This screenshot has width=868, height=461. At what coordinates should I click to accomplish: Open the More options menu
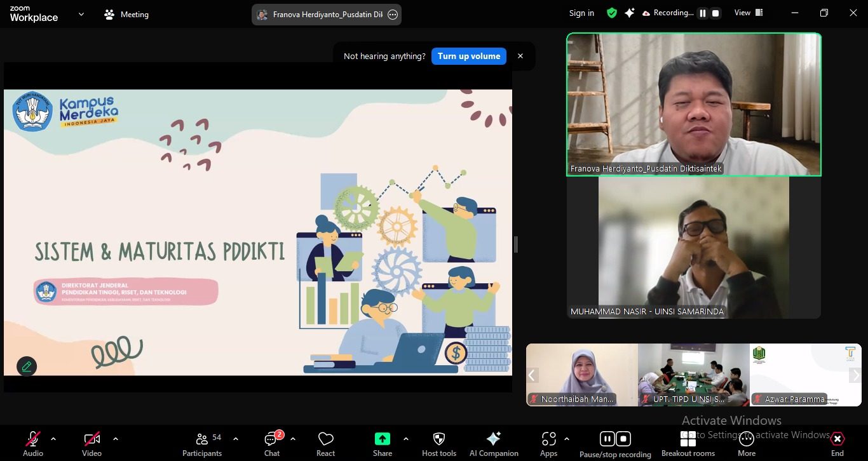tap(747, 444)
